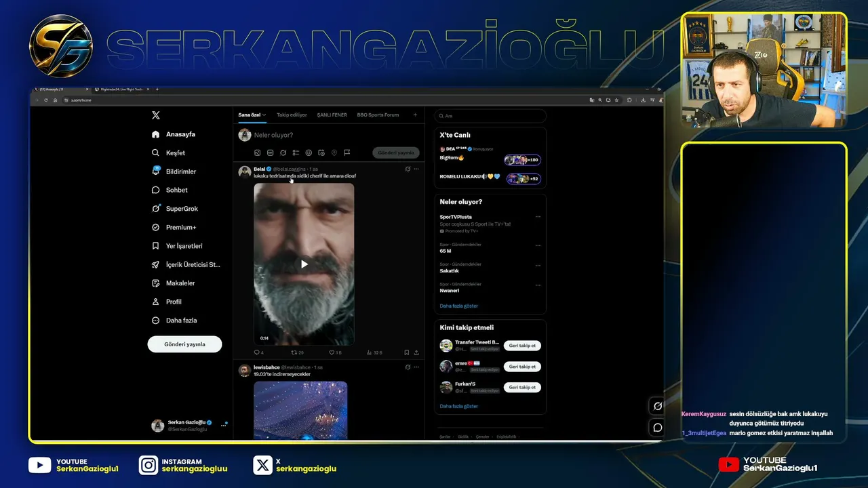Open the Bildirimler bell icon
Viewport: 868px width, 488px height.
coord(156,171)
